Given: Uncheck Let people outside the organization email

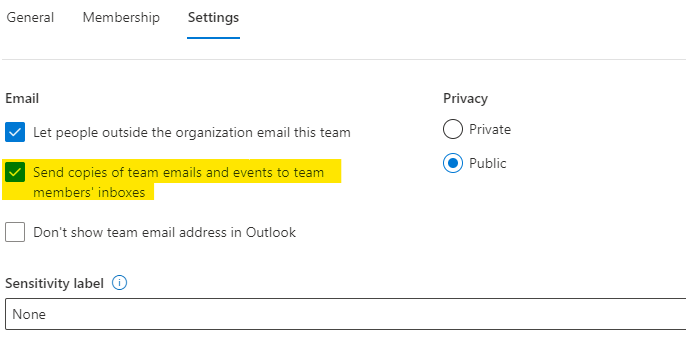Looking at the screenshot, I should (x=15, y=132).
